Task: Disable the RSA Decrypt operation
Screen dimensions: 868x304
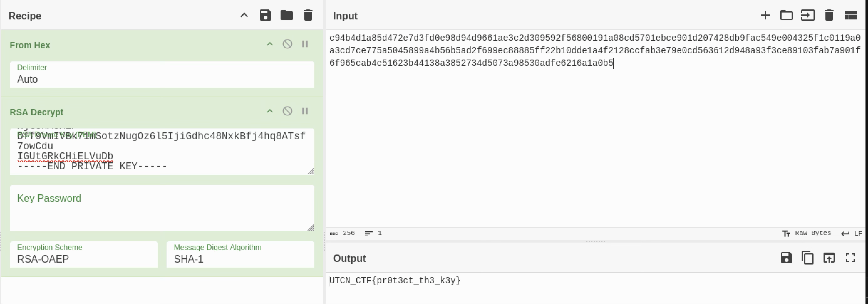Action: [x=287, y=111]
